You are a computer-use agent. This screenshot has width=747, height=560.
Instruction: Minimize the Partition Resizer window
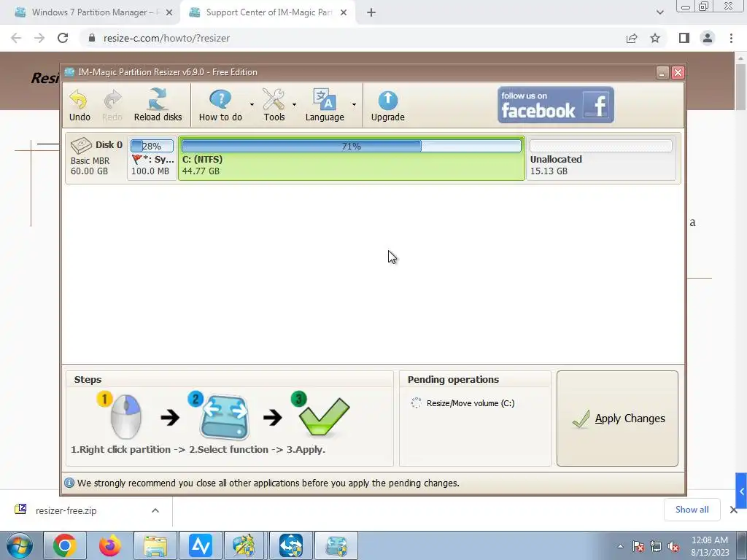pos(662,72)
